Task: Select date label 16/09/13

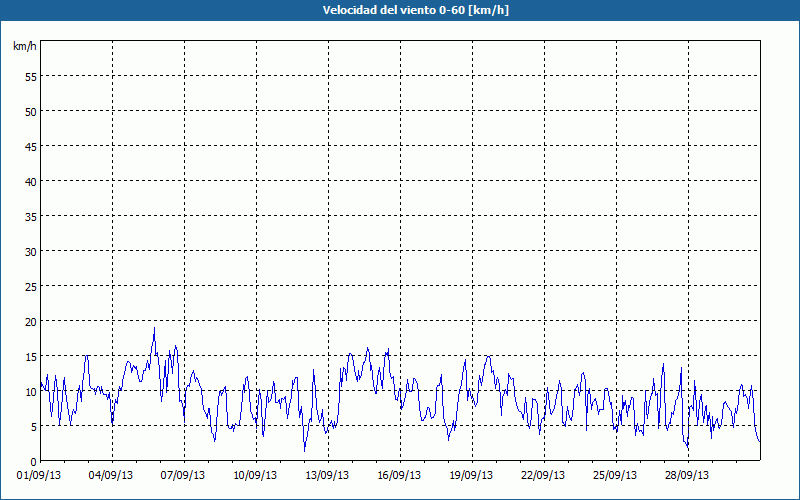Action: click(x=399, y=476)
